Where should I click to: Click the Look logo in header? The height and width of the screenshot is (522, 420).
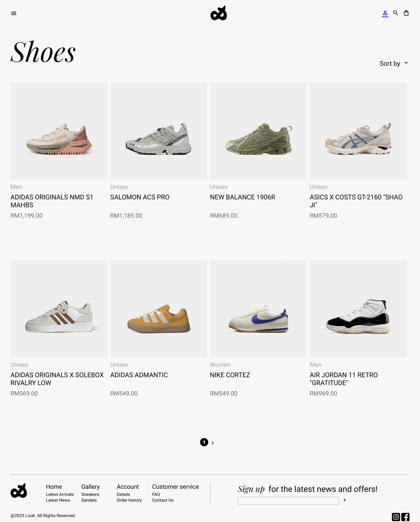[218, 13]
